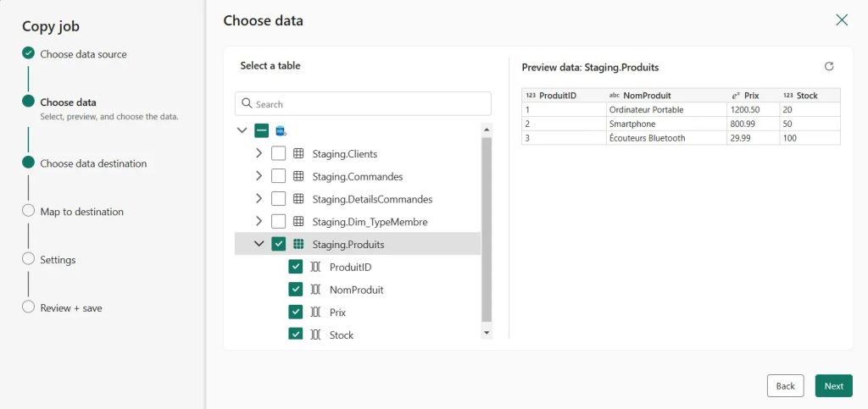Screen dimensions: 868x409
Task: Click the refresh preview data icon
Action: pyautogui.click(x=829, y=66)
